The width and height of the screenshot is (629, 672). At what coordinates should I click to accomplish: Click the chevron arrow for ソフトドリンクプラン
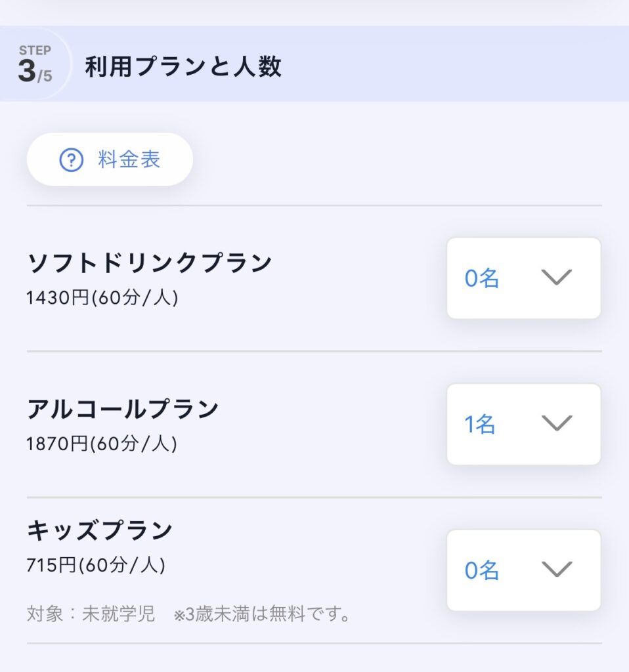[x=556, y=278]
